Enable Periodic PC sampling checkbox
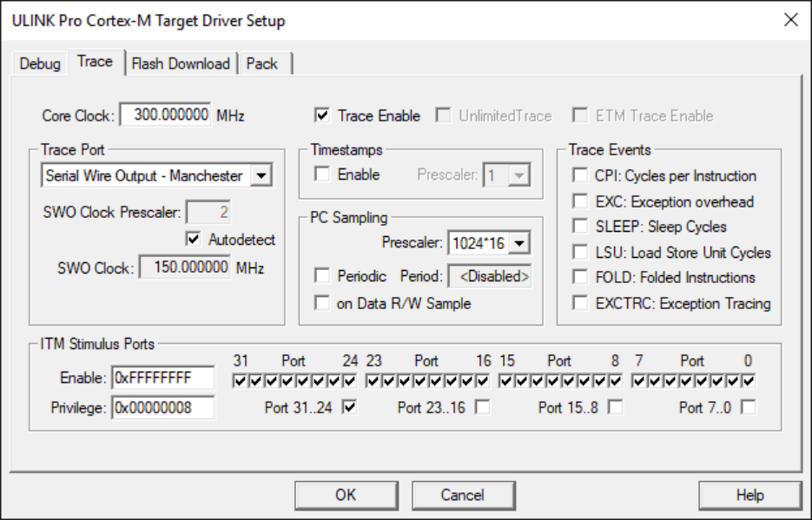This screenshot has width=812, height=520. point(322,276)
